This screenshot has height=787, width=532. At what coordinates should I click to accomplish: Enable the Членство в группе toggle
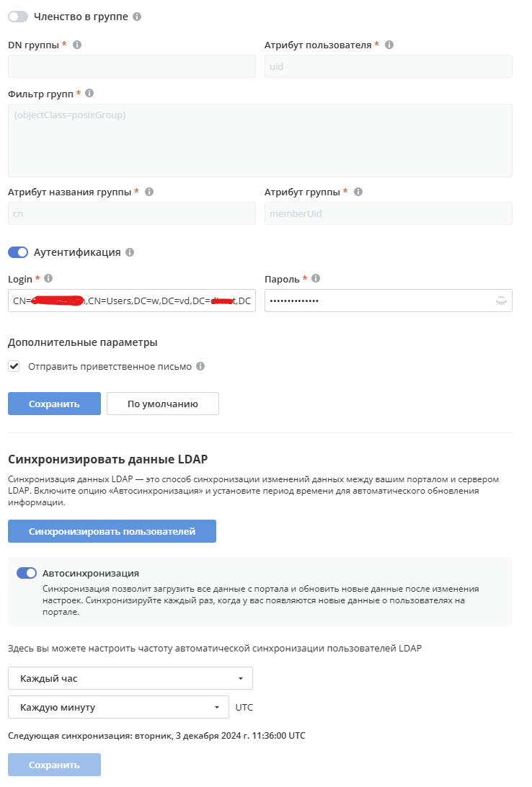click(x=18, y=17)
